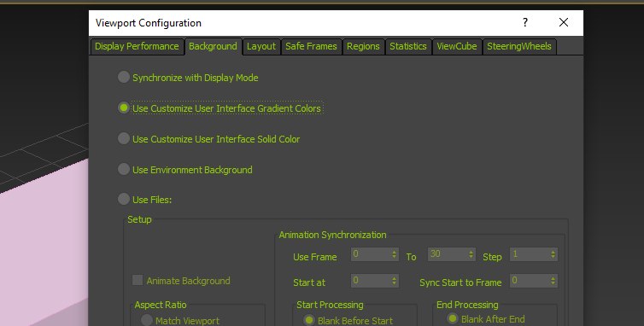Adjust the Use Frame spinner arrows
The height and width of the screenshot is (326, 644).
pyautogui.click(x=395, y=254)
